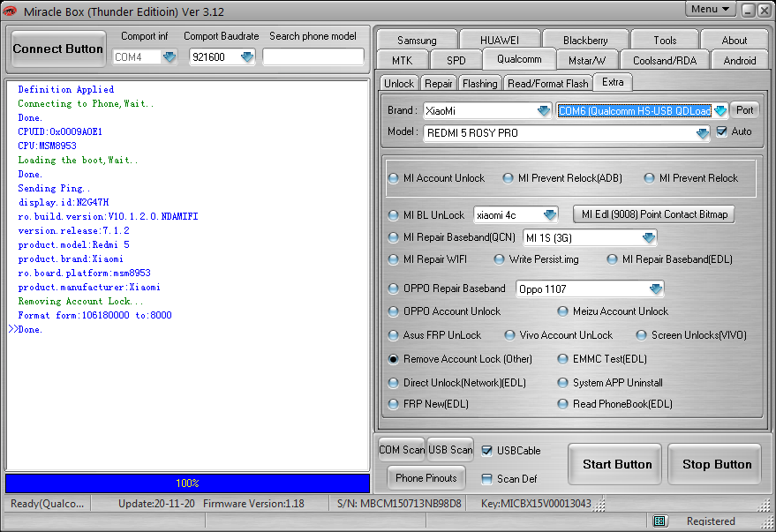The height and width of the screenshot is (532, 776).
Task: Toggle the USBCable checkbox
Action: pos(487,451)
